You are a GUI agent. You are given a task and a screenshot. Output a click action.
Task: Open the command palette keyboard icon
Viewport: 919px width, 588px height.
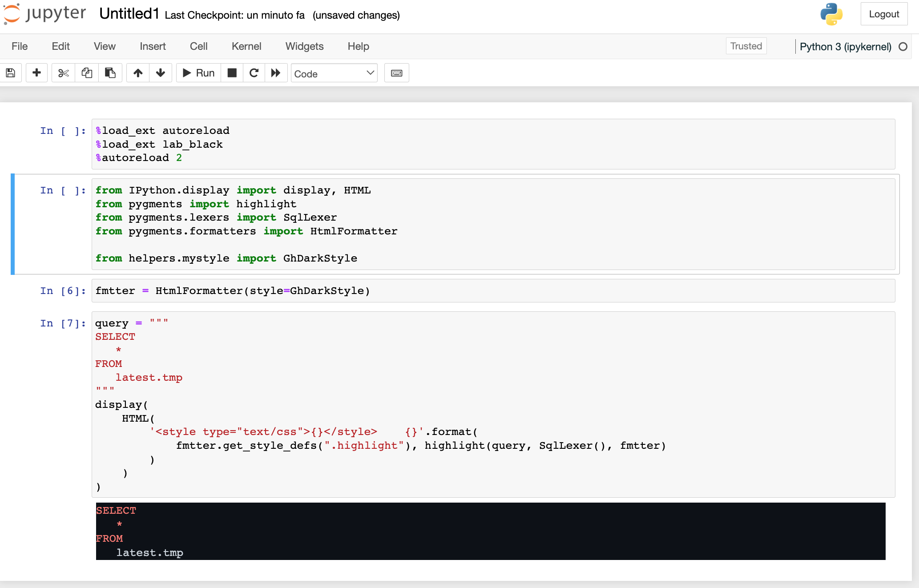pyautogui.click(x=396, y=72)
